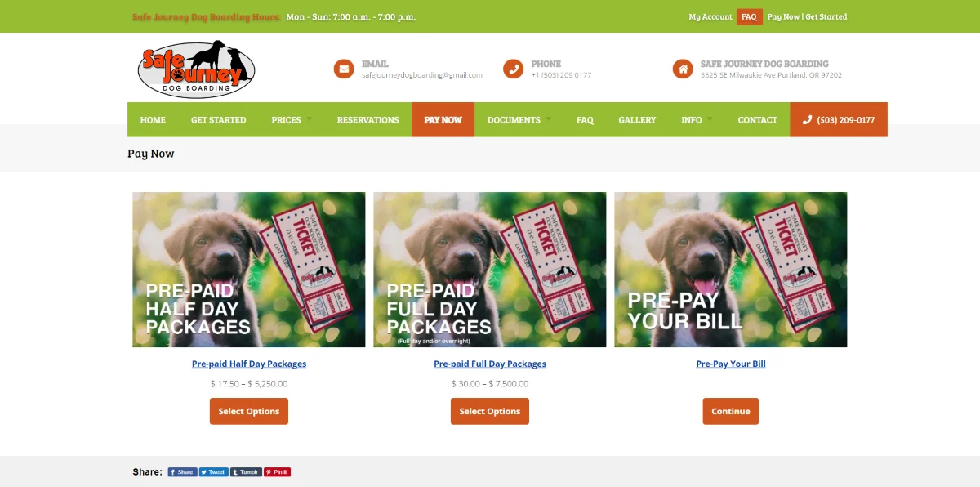The image size is (980, 487).
Task: Select Options for Pre-paid Half Day Packages
Action: tap(249, 411)
